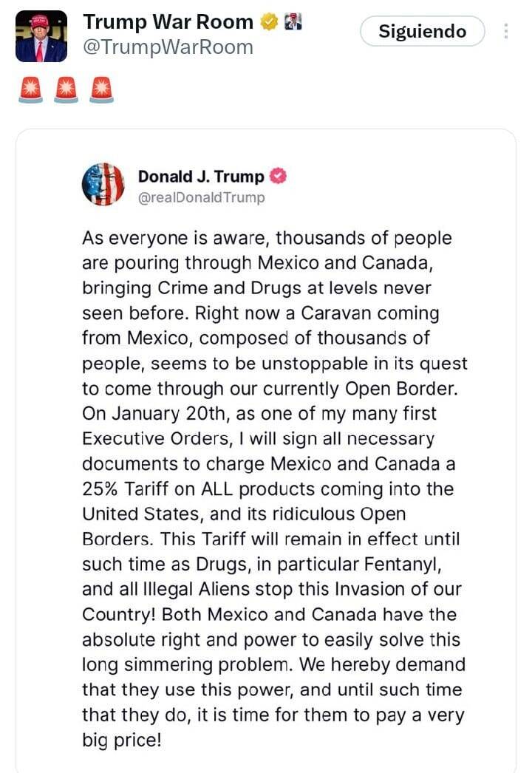Screen dimensions: 532x773
Task: Click the final "big price!" line
Action: click(121, 740)
